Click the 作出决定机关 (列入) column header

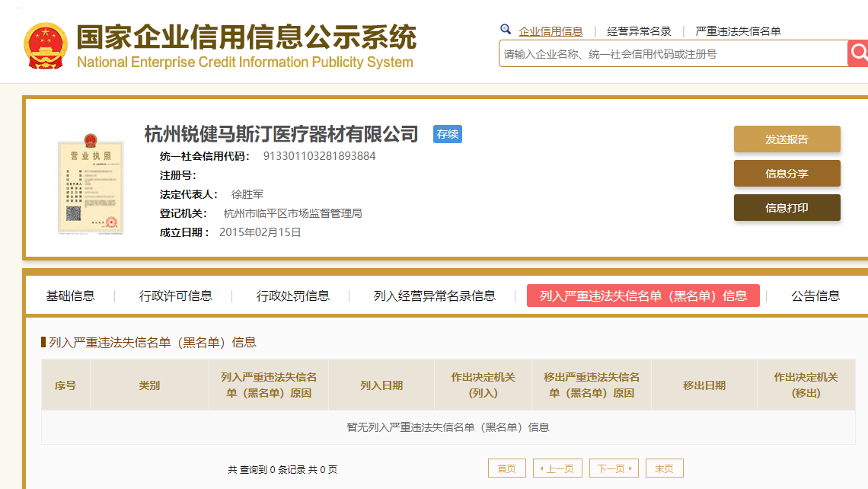pos(483,385)
